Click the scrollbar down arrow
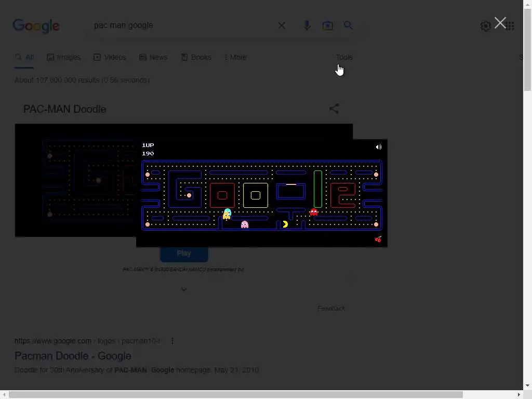The height and width of the screenshot is (399, 532). point(528,386)
